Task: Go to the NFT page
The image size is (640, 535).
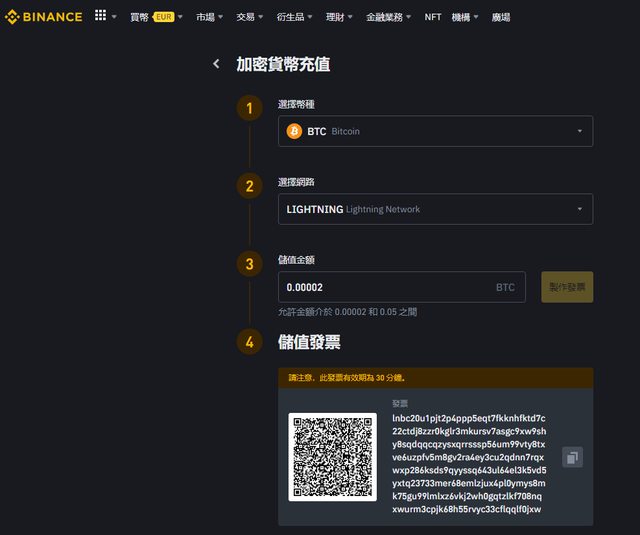Action: tap(432, 17)
